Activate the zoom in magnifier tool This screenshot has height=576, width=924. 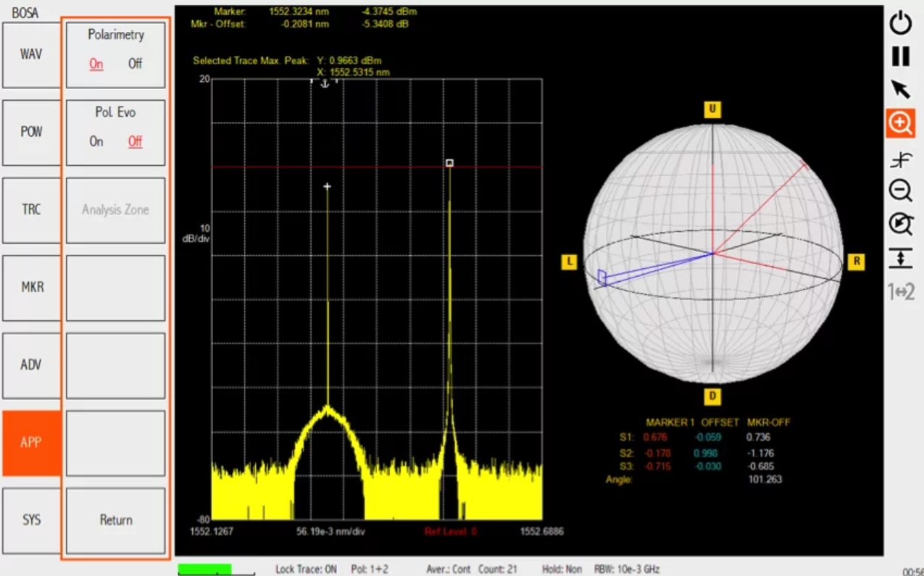tap(900, 123)
